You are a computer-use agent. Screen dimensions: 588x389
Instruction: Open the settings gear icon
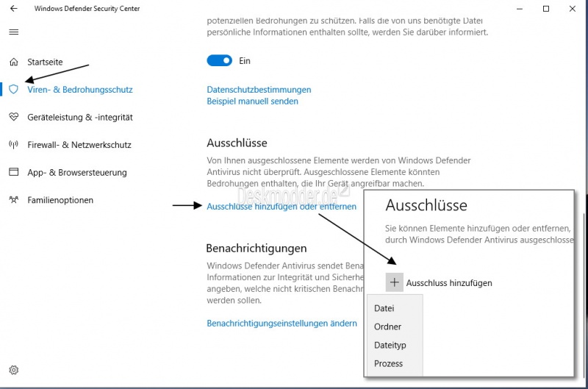13,370
